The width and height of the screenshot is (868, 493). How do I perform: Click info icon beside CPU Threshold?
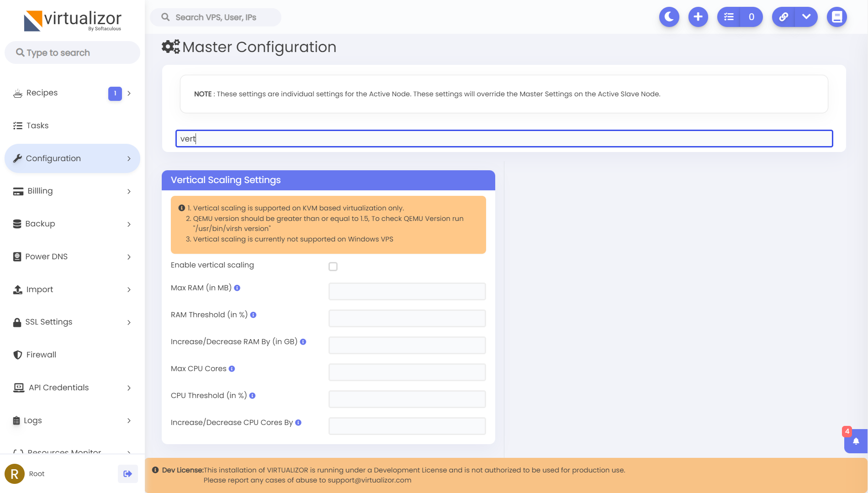(x=252, y=396)
